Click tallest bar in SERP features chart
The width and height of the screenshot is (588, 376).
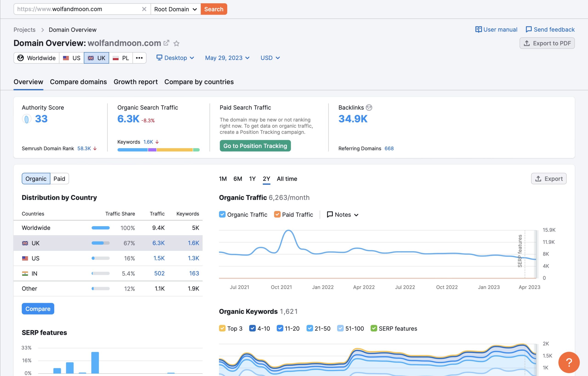(95, 362)
